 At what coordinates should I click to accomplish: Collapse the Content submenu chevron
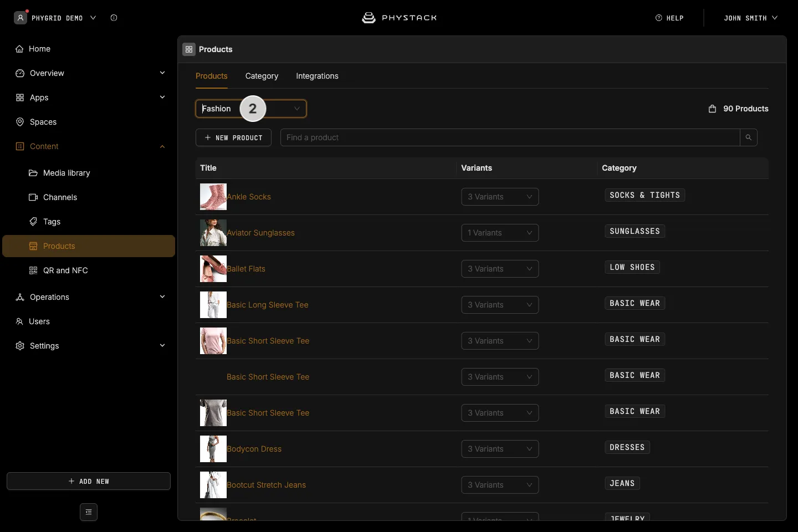coord(162,146)
